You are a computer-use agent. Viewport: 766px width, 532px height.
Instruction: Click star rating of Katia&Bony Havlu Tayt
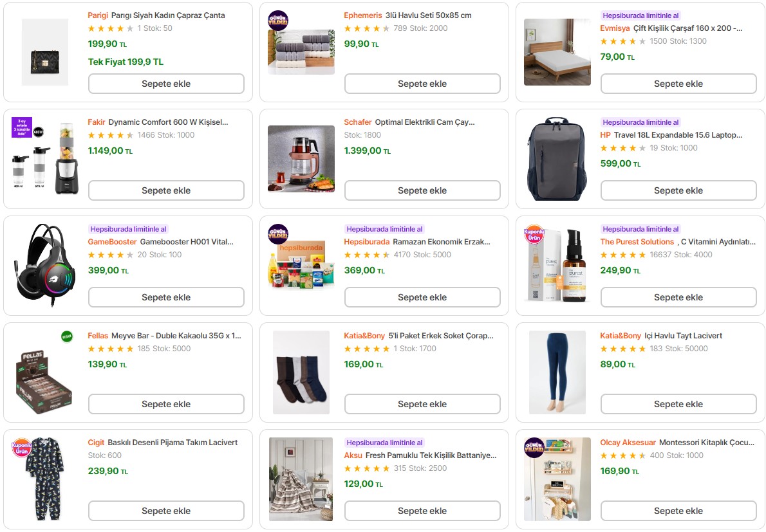[623, 349]
